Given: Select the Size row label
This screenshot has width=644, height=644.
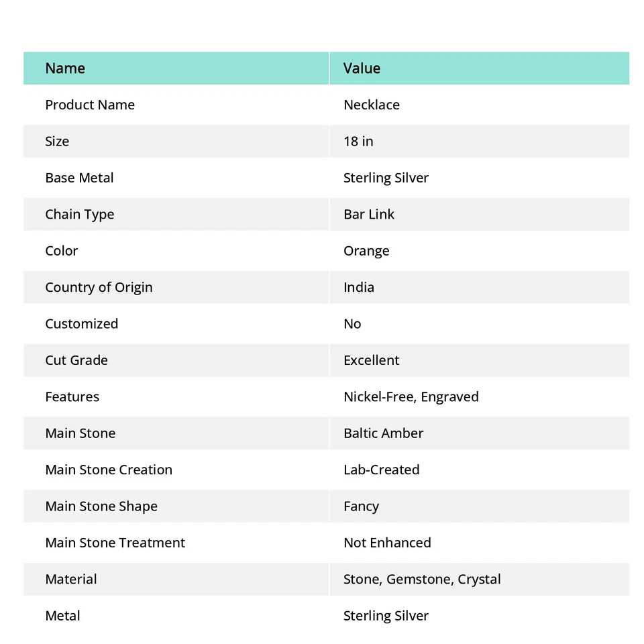Looking at the screenshot, I should click(57, 142).
